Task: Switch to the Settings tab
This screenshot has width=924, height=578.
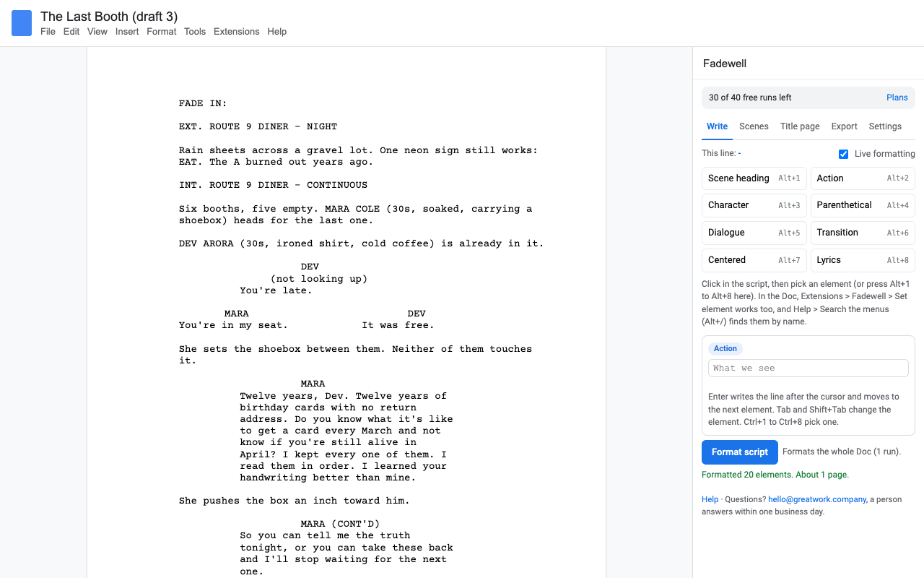Action: pyautogui.click(x=885, y=126)
